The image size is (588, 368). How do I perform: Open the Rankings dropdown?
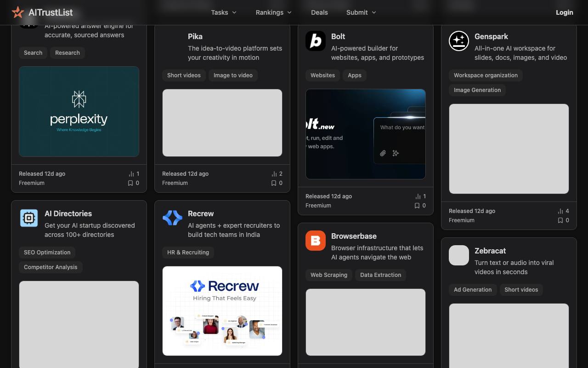coord(274,12)
